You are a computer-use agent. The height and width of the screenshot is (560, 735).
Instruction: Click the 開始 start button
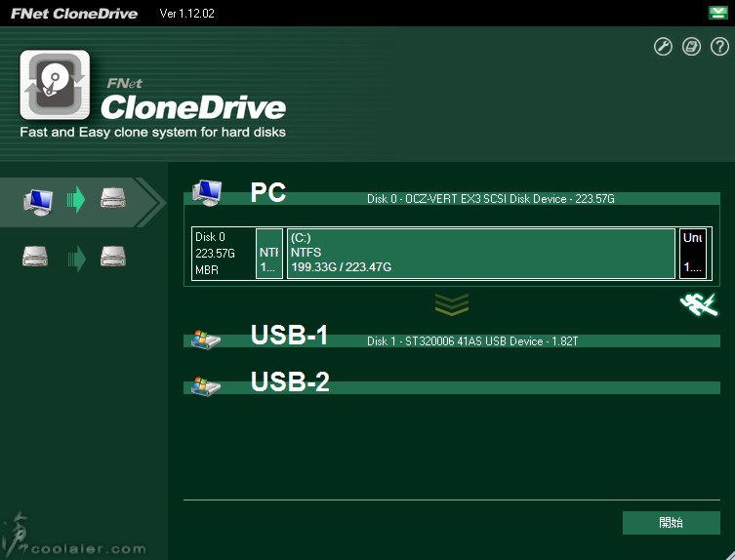[671, 523]
